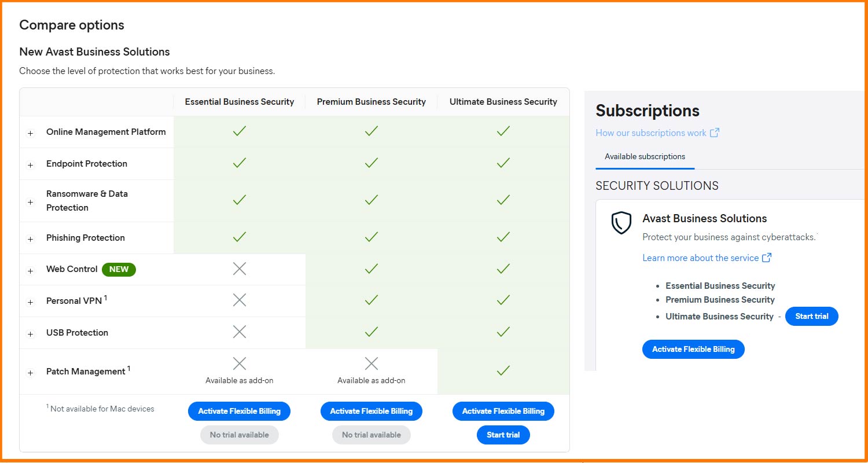Expand the Patch Management row
868x463 pixels.
[x=30, y=372]
